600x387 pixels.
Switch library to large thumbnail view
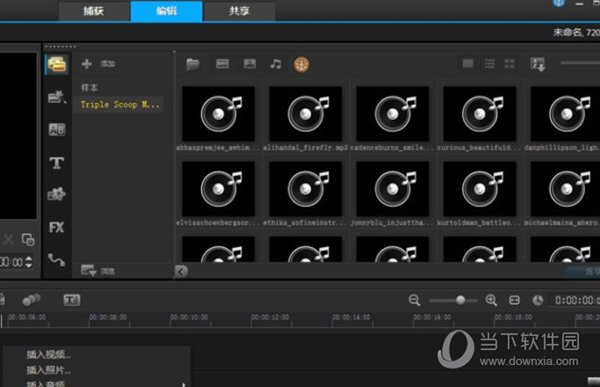click(468, 64)
